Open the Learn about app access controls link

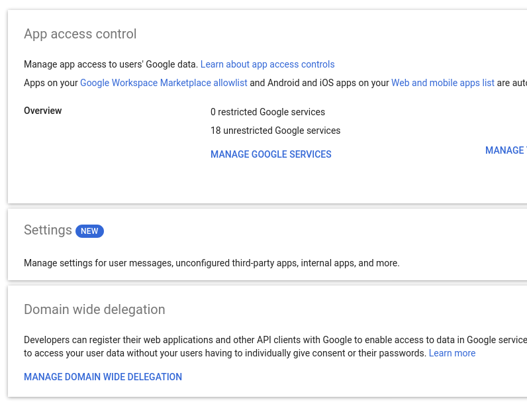(x=267, y=64)
